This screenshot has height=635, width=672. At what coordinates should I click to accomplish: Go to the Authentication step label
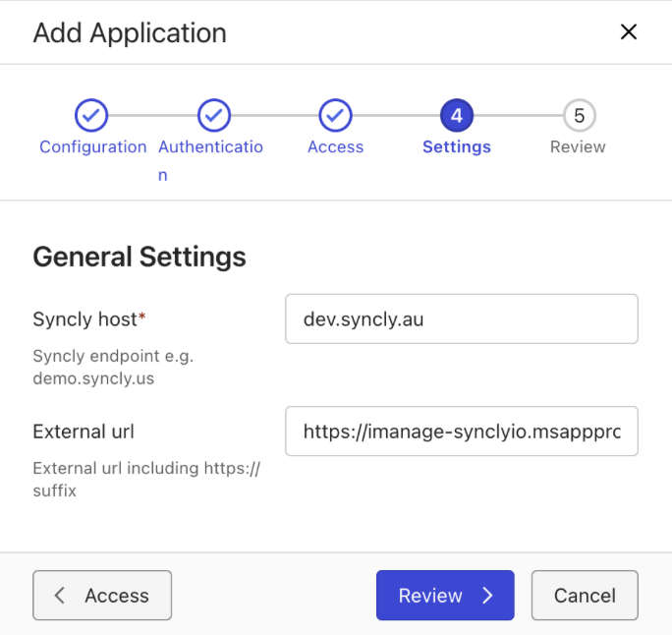click(210, 161)
